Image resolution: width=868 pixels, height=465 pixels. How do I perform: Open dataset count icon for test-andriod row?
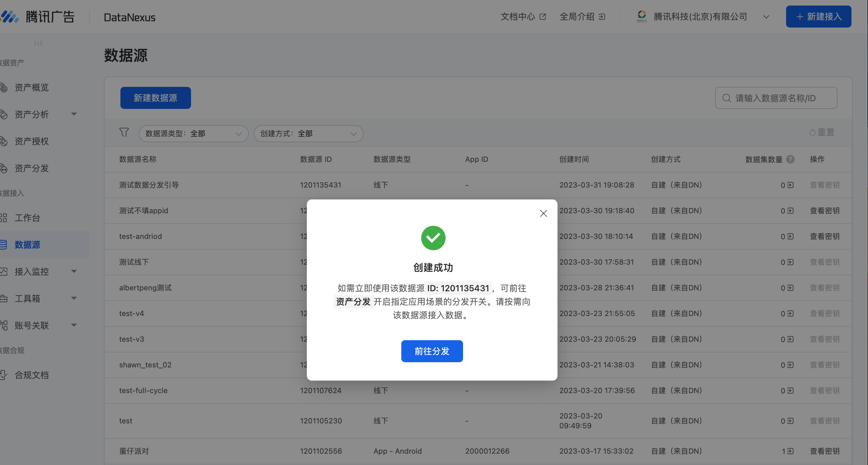pos(790,236)
